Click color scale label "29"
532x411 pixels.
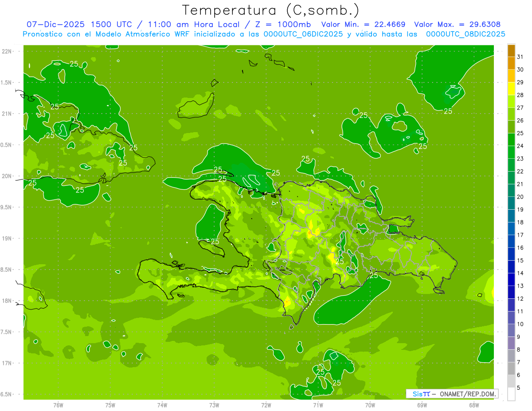pos(520,82)
